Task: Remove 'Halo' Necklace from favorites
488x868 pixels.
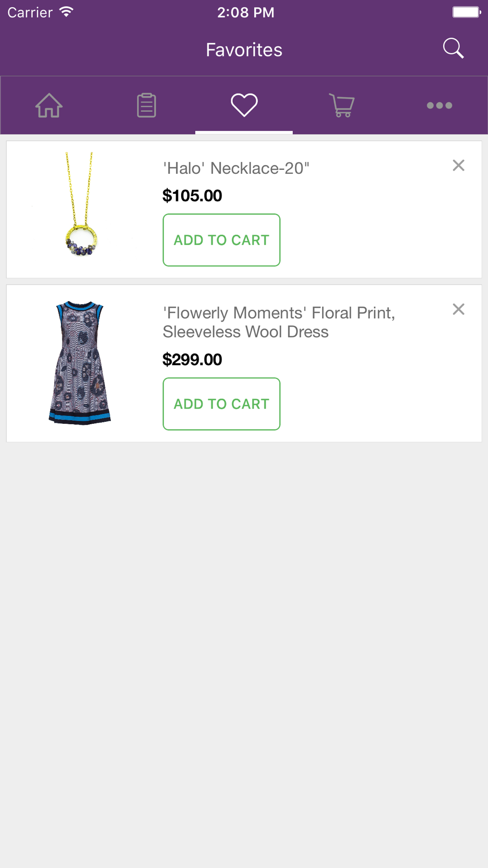Action: pos(458,165)
